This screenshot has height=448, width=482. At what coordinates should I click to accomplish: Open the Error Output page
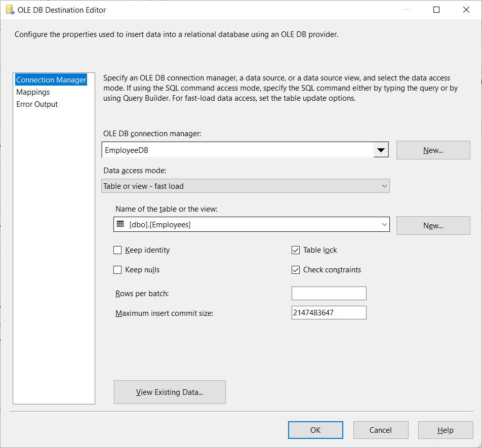[x=37, y=104]
